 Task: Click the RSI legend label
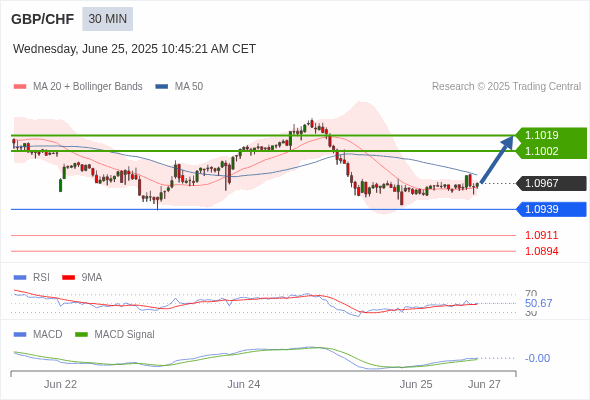click(x=41, y=278)
